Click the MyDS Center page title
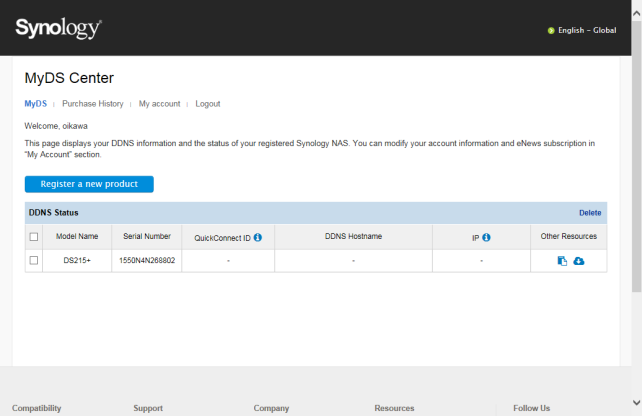Image resolution: width=642 pixels, height=416 pixels. (69, 78)
